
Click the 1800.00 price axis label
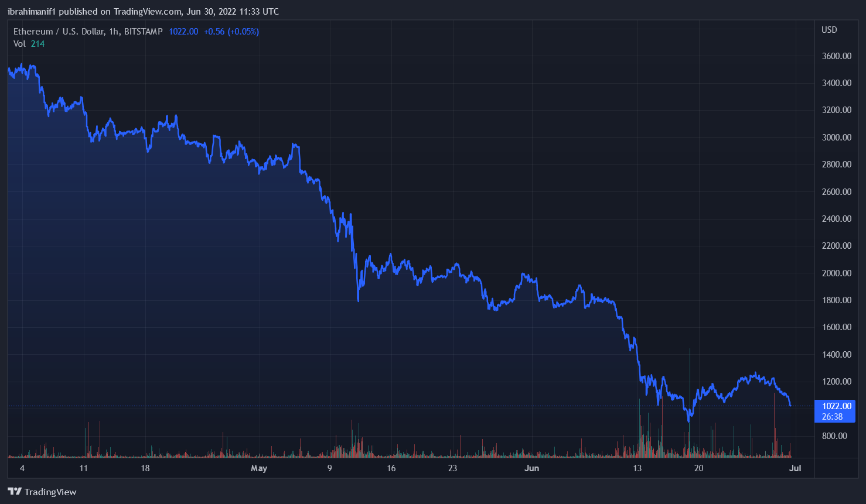click(837, 300)
